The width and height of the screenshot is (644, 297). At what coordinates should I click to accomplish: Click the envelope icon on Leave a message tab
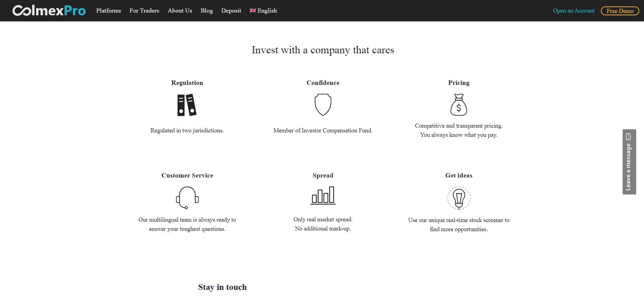coord(628,136)
